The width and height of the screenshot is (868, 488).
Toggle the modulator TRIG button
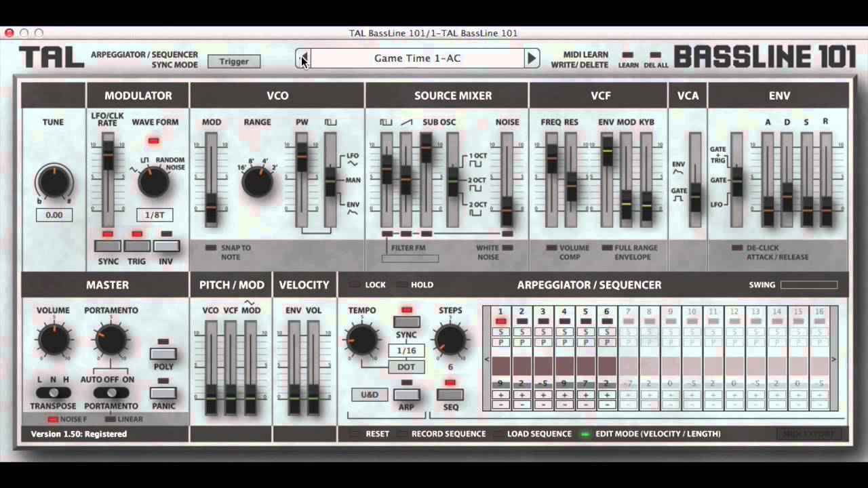pyautogui.click(x=137, y=246)
